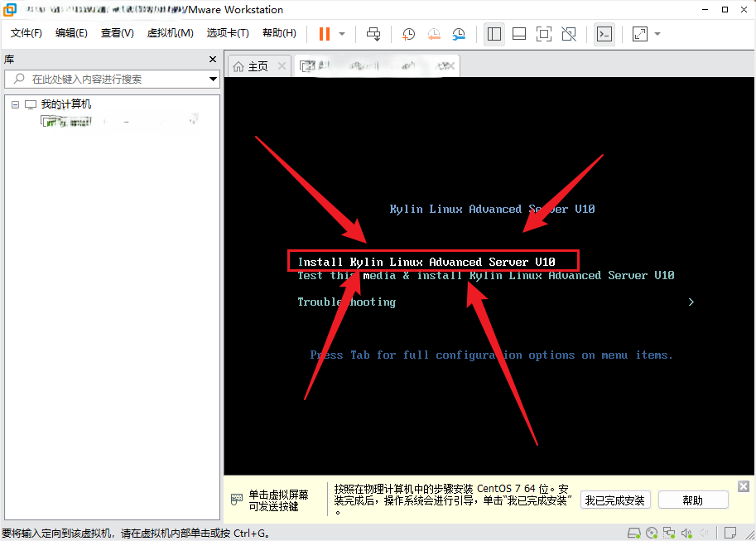The image size is (756, 541).
Task: Open the power options dropdown next to pause
Action: (342, 34)
